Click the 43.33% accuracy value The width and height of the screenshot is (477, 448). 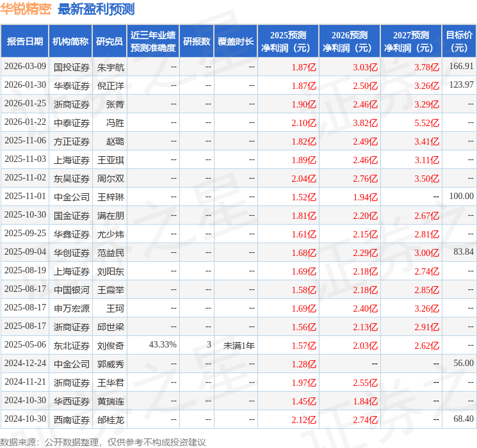click(163, 344)
